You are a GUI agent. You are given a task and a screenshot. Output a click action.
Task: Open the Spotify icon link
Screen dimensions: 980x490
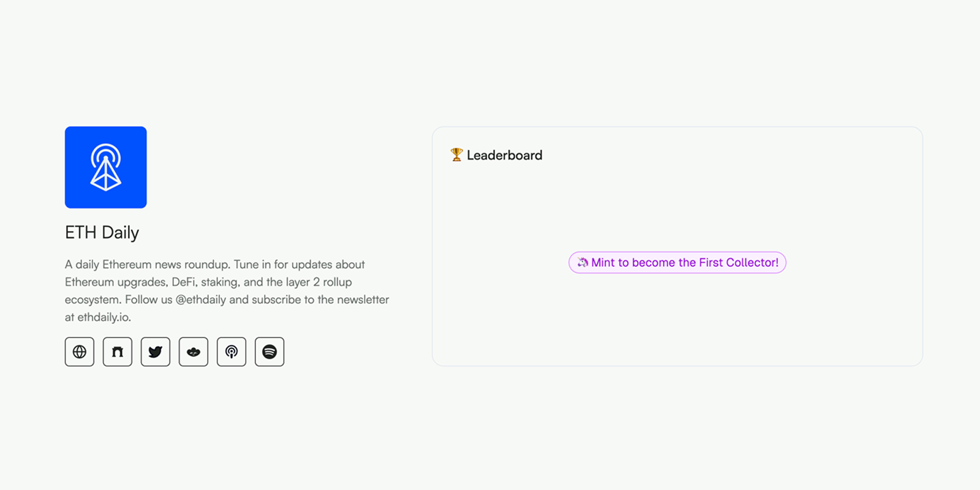(x=269, y=352)
